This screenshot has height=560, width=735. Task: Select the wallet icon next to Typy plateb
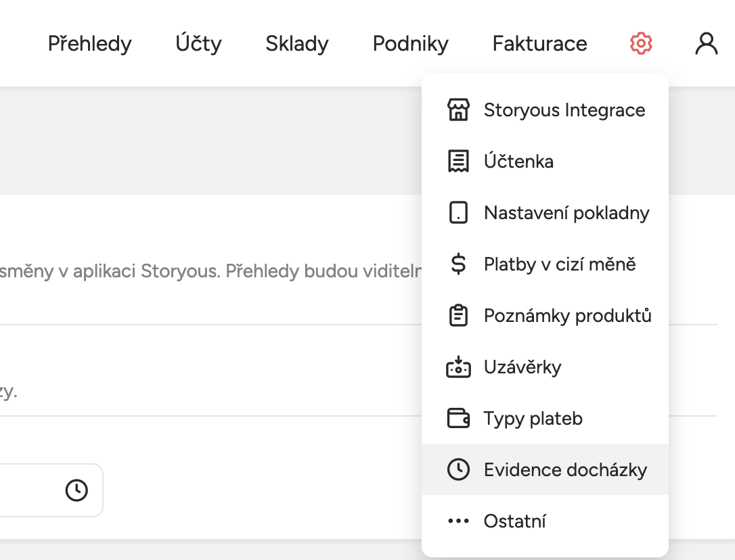coord(459,418)
